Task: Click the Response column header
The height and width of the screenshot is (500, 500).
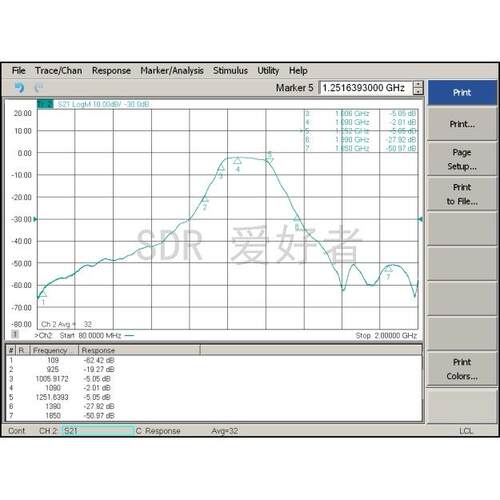Action: pyautogui.click(x=139, y=350)
